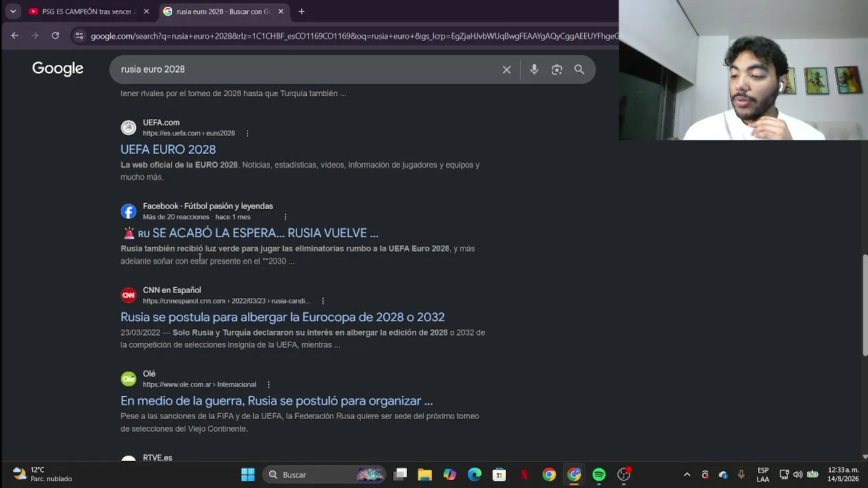Click the CNN en Español source name
The width and height of the screenshot is (868, 488).
point(172,290)
